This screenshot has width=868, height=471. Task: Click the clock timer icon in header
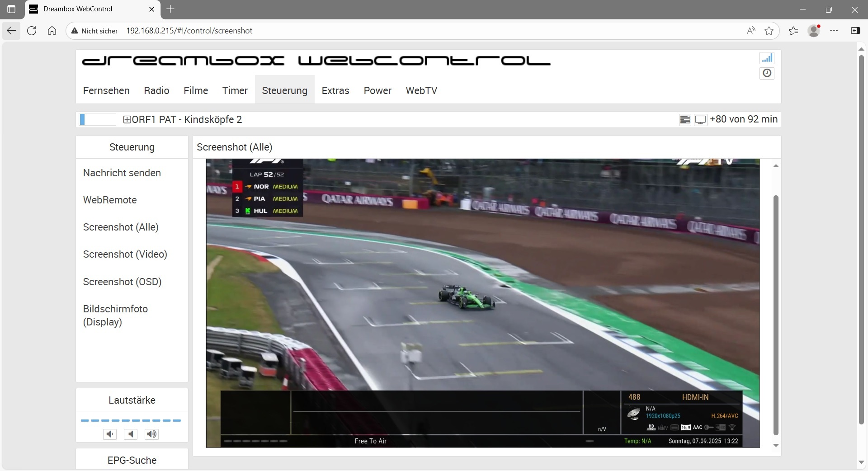[767, 73]
